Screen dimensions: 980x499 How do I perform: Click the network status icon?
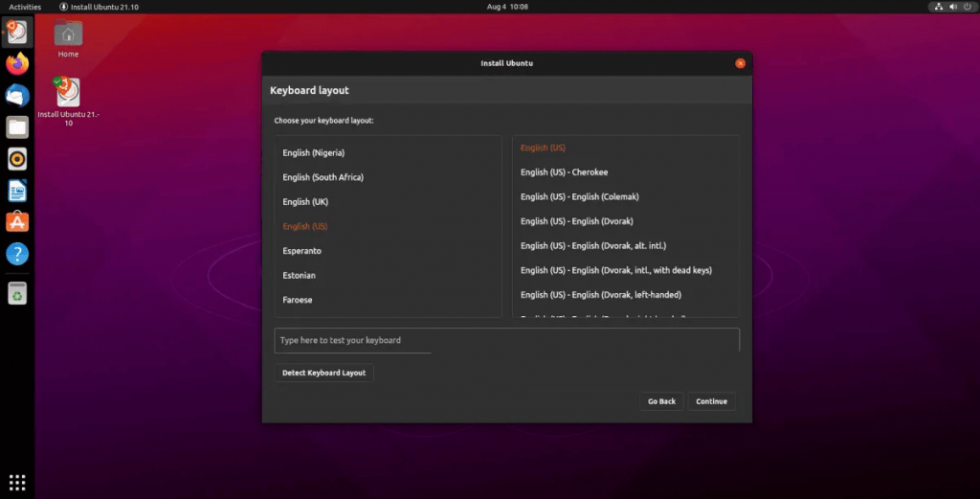coord(938,7)
